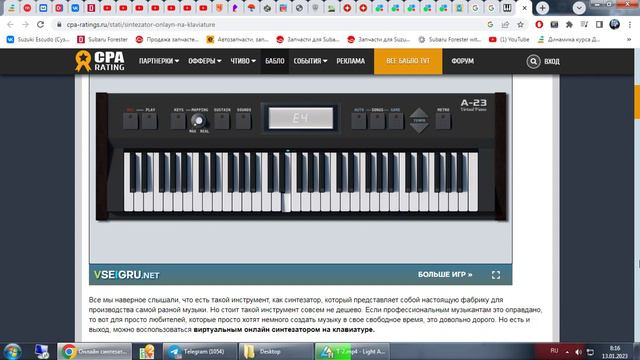Go to the РЕКЛАМА page

click(x=351, y=61)
